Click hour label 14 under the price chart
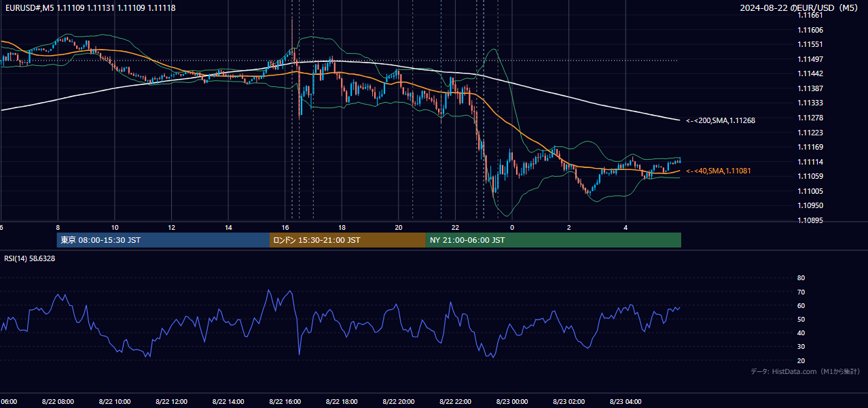Viewport: 868px width, 408px height. click(x=229, y=227)
